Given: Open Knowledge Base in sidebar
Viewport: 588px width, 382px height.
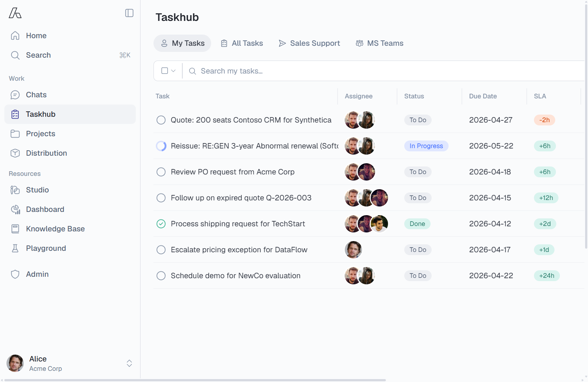Looking at the screenshot, I should 70,229.
